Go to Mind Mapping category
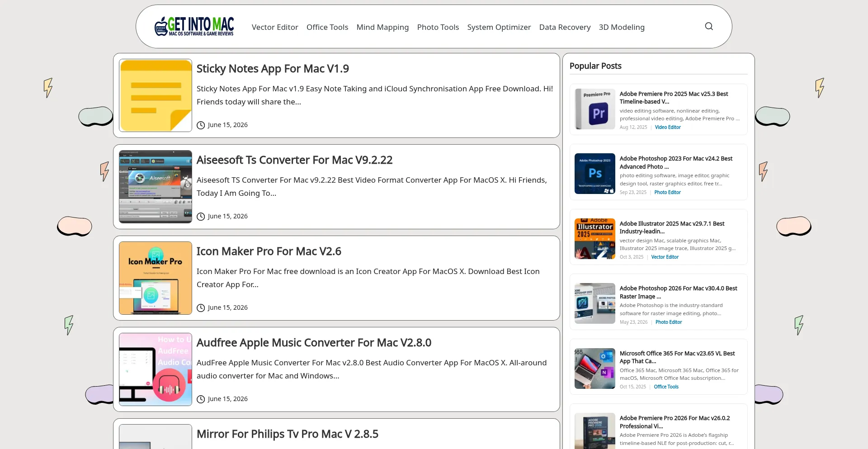Screen dimensions: 868x449 point(382,27)
